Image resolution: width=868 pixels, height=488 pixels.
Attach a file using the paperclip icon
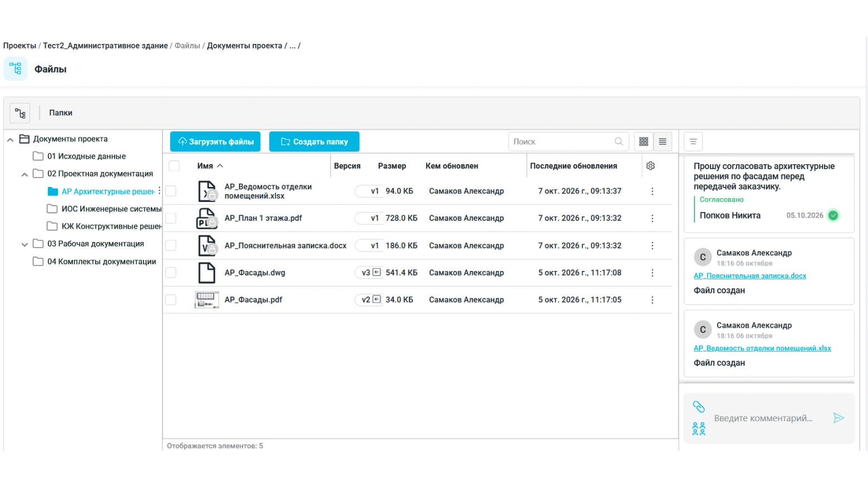(x=699, y=407)
